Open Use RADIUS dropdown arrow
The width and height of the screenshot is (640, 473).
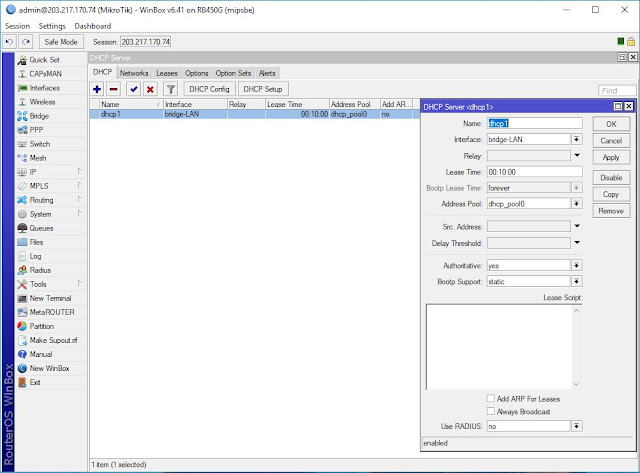(x=576, y=426)
